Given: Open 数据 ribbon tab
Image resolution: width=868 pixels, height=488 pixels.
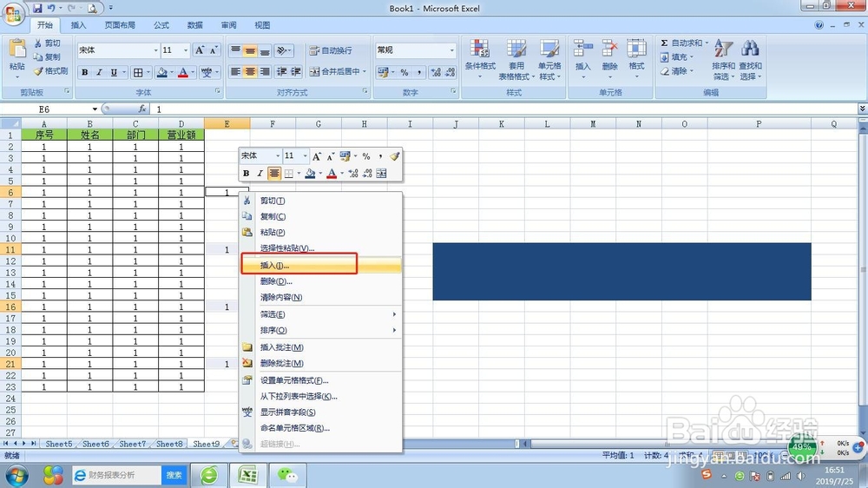Looking at the screenshot, I should pos(194,25).
